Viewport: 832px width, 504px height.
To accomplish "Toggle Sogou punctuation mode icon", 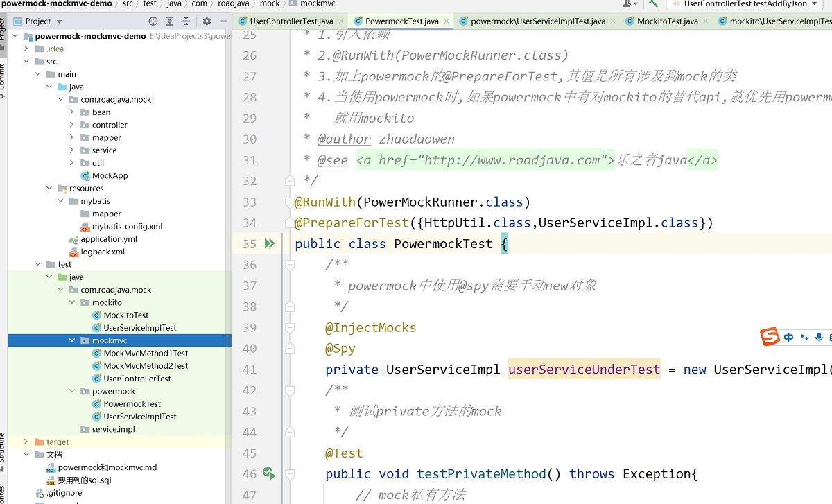I will click(804, 338).
